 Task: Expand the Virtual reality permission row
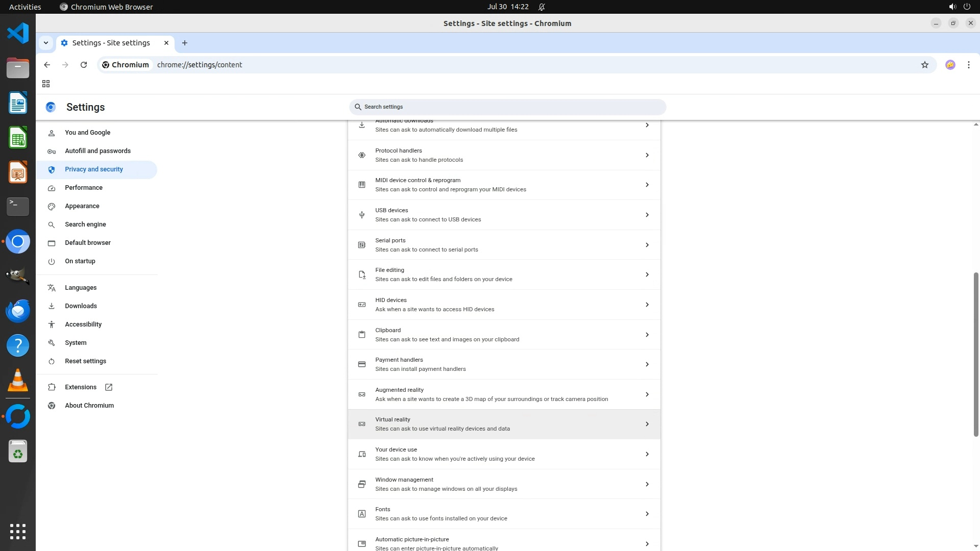[504, 424]
